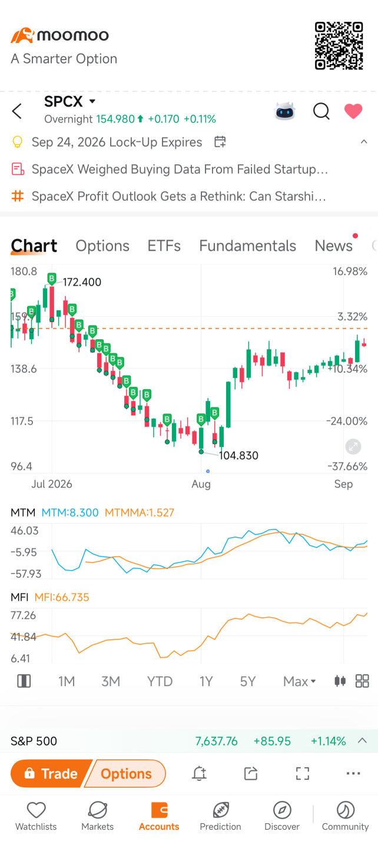
Task: Tap the candlestick chart type icon
Action: [x=340, y=681]
